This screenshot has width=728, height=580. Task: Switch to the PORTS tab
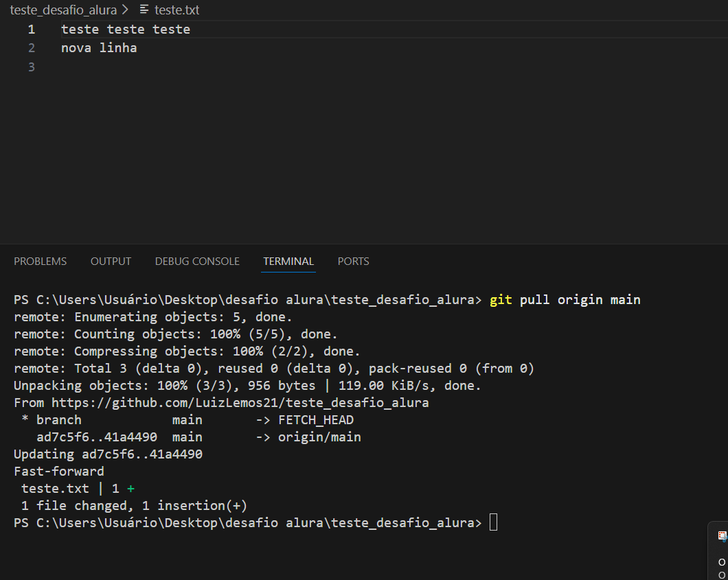pyautogui.click(x=353, y=262)
